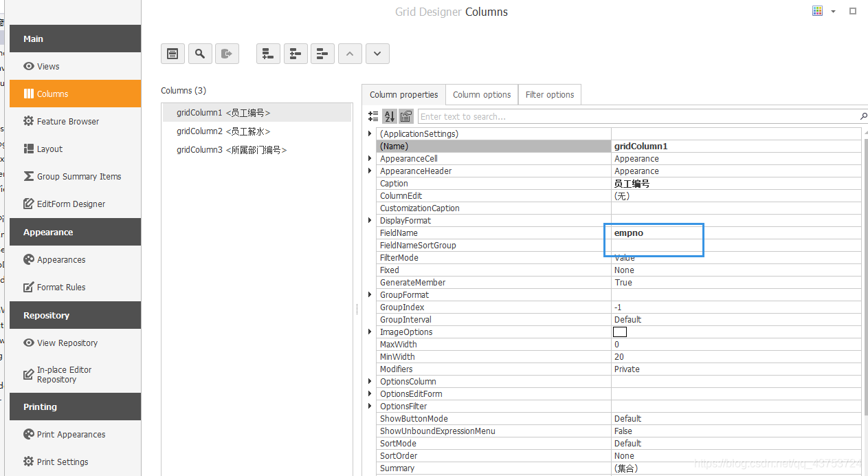The width and height of the screenshot is (868, 476).
Task: Expand the AppearanceHeader property node
Action: click(x=370, y=171)
